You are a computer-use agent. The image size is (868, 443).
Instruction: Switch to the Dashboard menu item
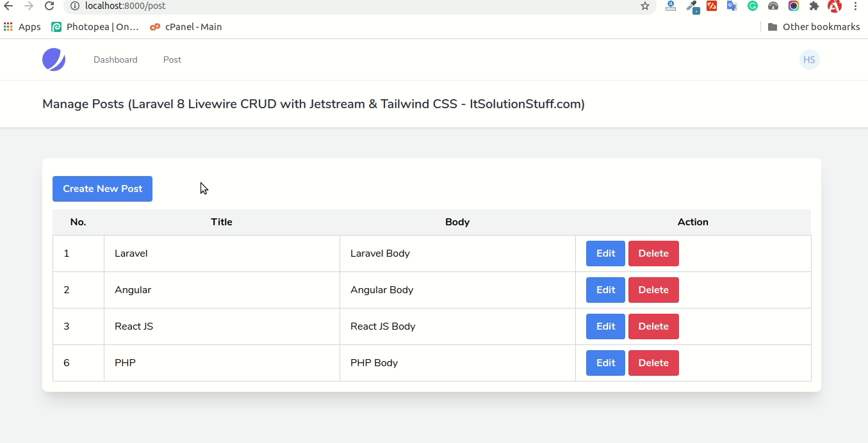(x=115, y=59)
